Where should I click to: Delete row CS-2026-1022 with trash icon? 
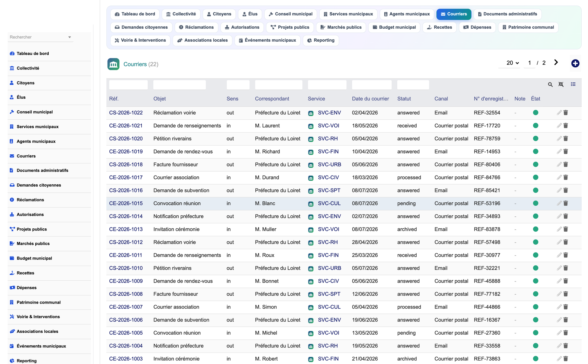[x=566, y=113]
